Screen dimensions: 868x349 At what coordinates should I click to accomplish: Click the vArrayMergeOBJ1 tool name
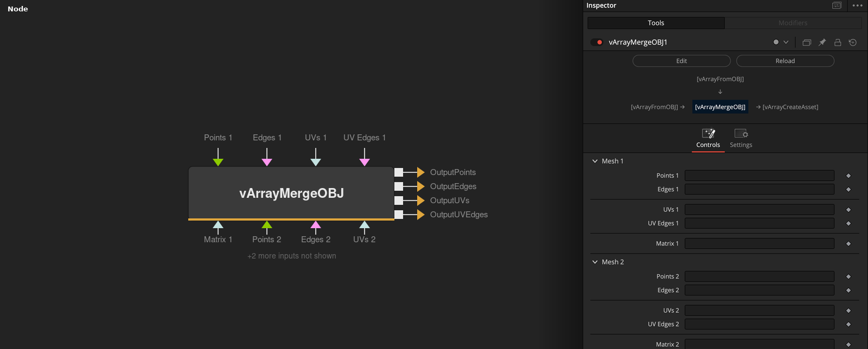click(x=638, y=42)
